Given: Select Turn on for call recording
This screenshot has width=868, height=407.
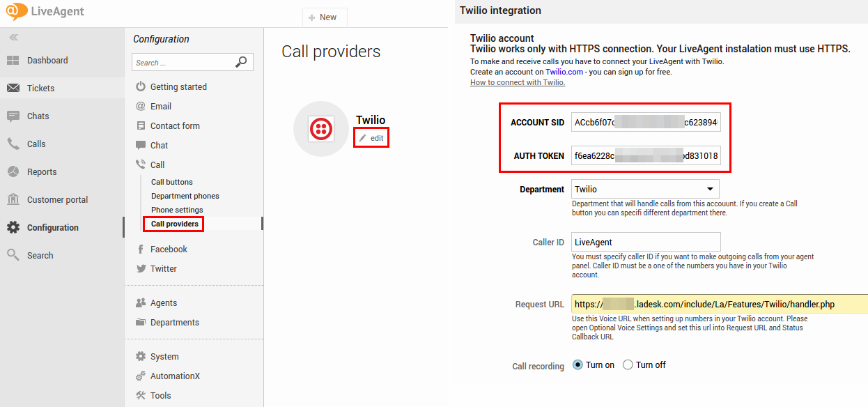Looking at the screenshot, I should pyautogui.click(x=578, y=365).
